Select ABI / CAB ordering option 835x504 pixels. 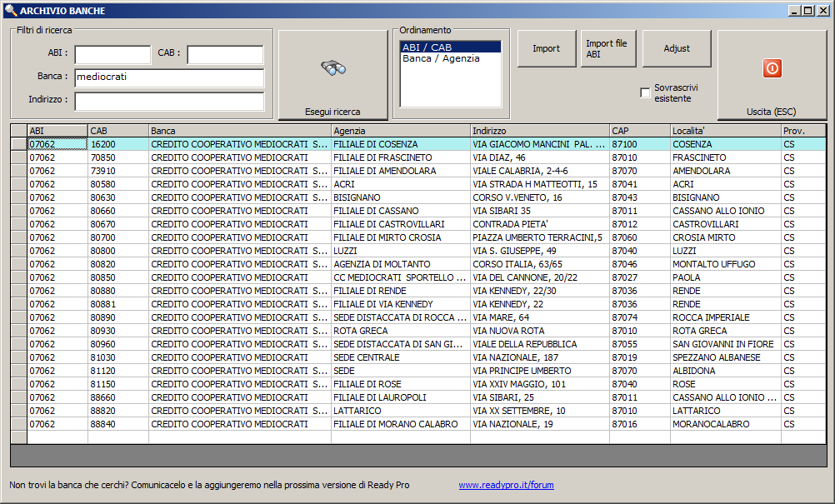click(x=451, y=47)
